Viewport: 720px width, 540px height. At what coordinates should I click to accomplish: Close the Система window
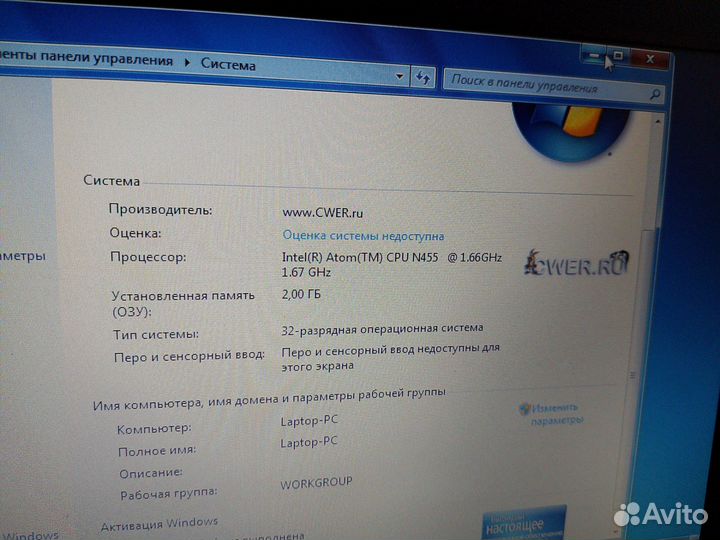tap(650, 58)
